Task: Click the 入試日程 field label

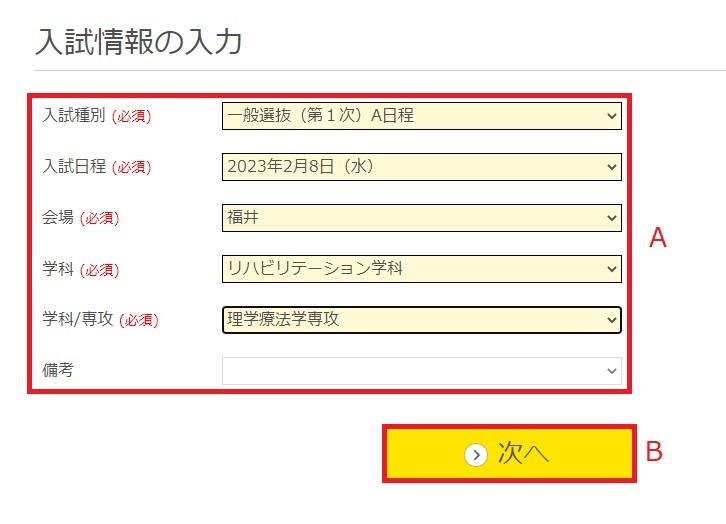Action: [x=73, y=167]
